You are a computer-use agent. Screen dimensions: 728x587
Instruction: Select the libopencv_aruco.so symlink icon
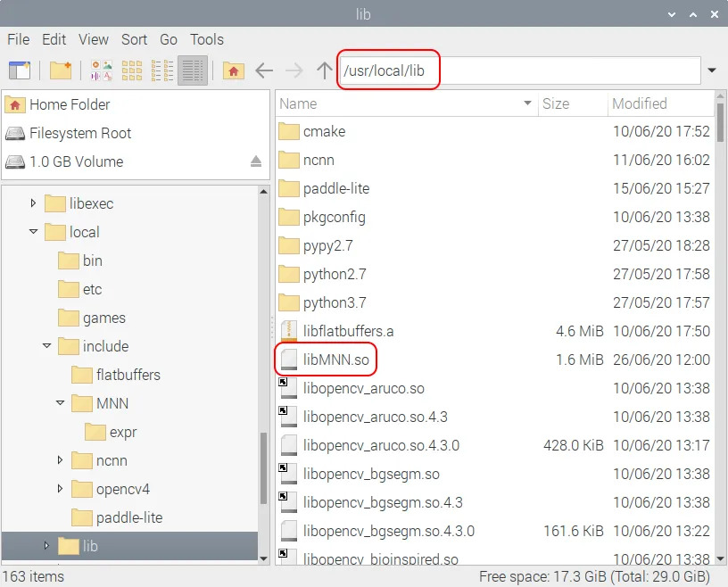(x=288, y=388)
